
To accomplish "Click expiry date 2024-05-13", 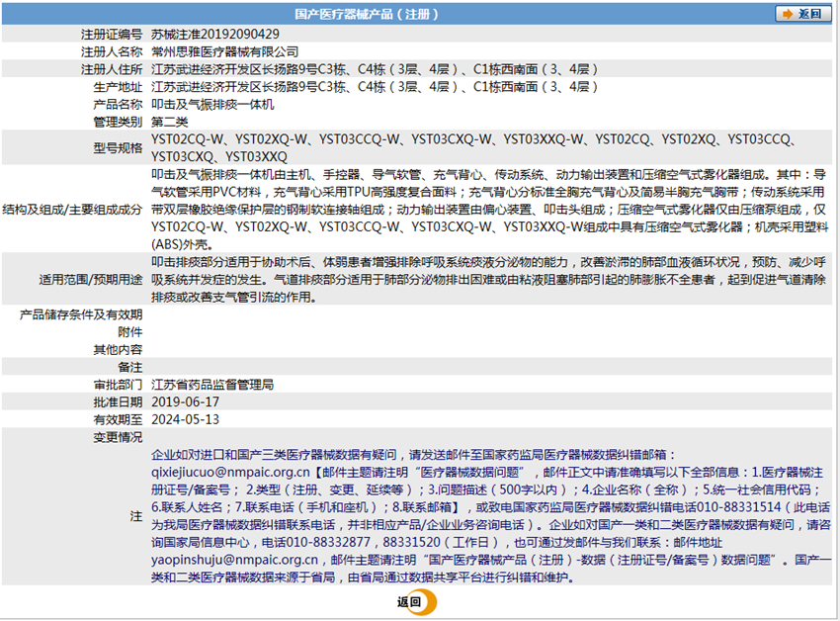I will pos(186,419).
